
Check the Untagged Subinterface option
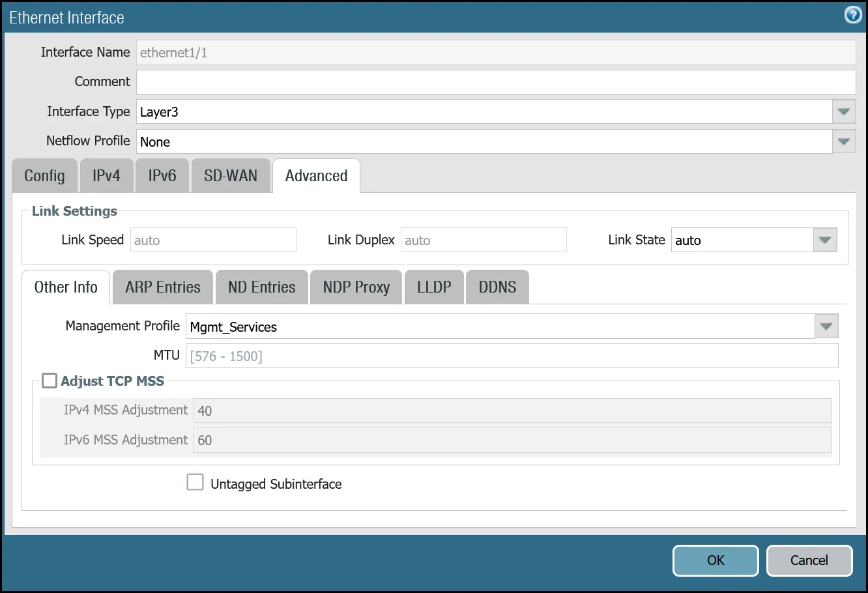click(195, 482)
